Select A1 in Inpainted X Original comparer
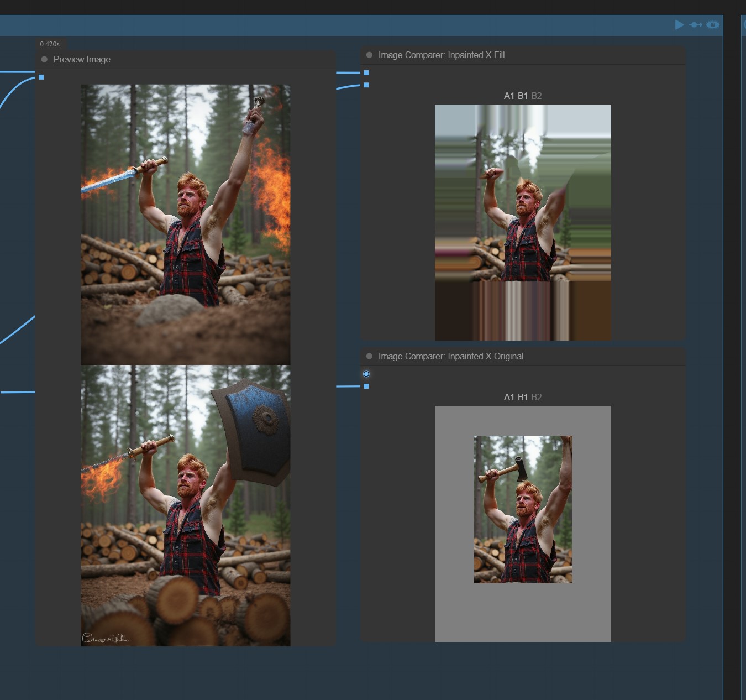This screenshot has width=746, height=700. click(509, 397)
